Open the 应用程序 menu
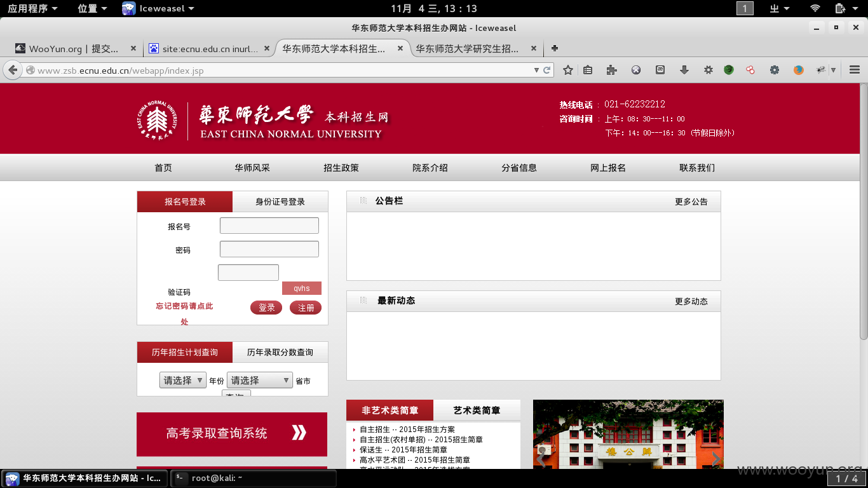868x488 pixels. [x=32, y=8]
